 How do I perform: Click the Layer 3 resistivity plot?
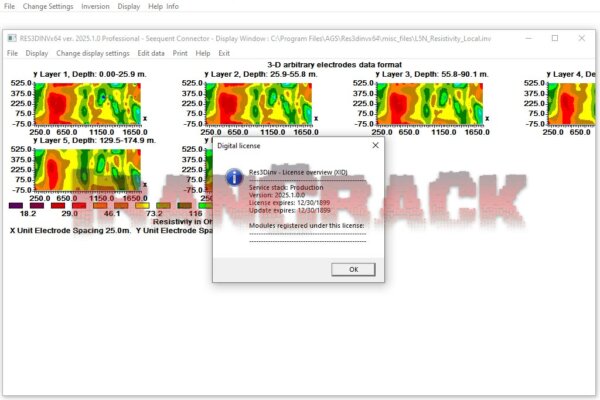(430, 104)
